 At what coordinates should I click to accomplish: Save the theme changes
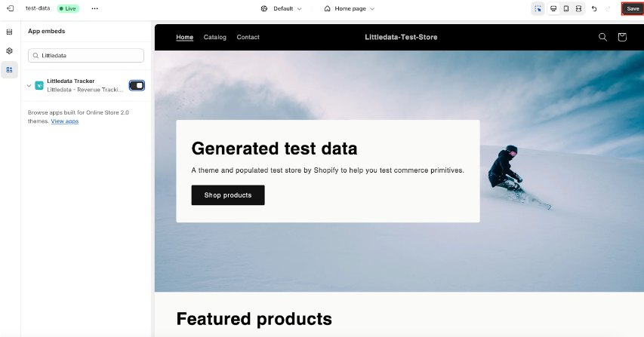633,8
